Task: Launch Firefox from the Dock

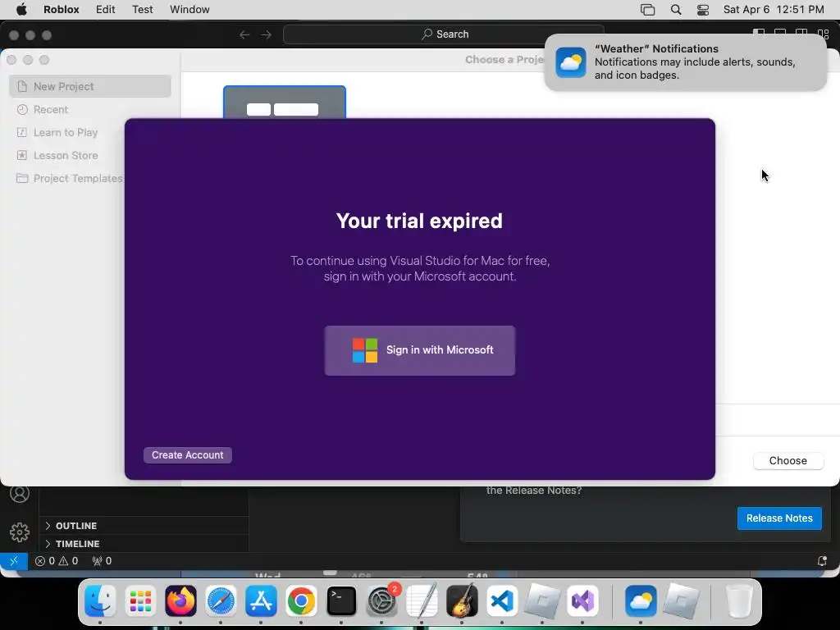Action: coord(180,600)
